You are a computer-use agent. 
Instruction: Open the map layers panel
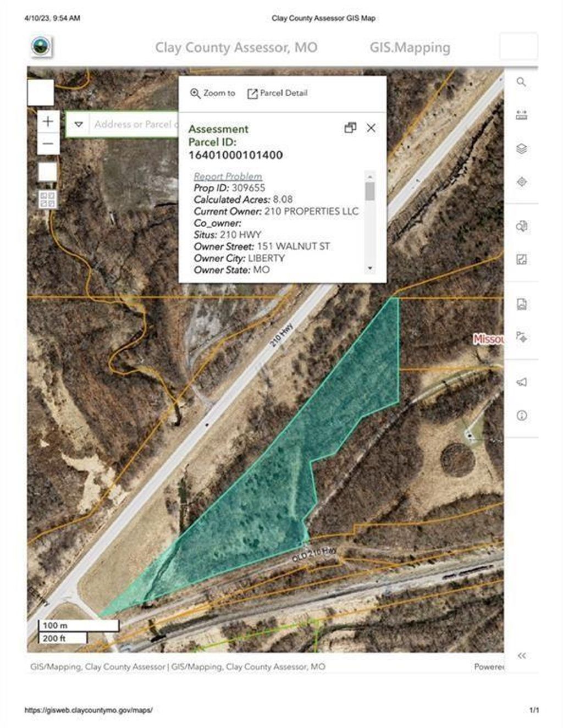521,149
